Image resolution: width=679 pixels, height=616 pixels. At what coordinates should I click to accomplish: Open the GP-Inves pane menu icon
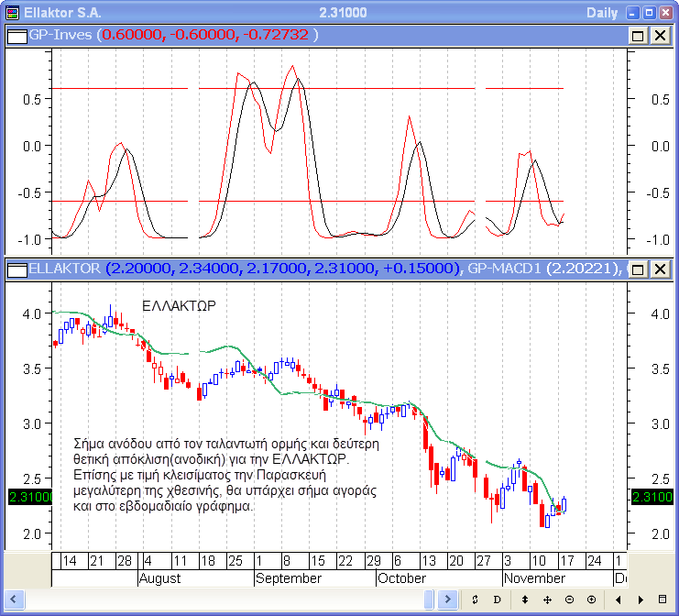coord(17,35)
